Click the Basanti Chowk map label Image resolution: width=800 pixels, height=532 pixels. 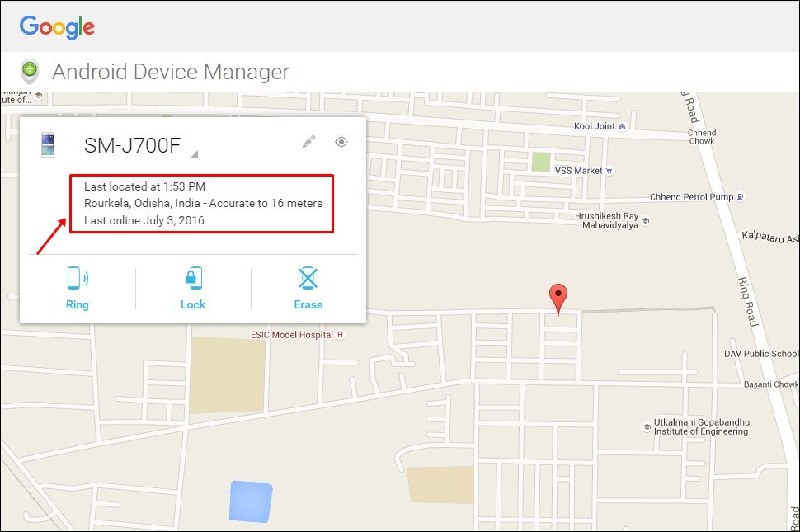(771, 384)
